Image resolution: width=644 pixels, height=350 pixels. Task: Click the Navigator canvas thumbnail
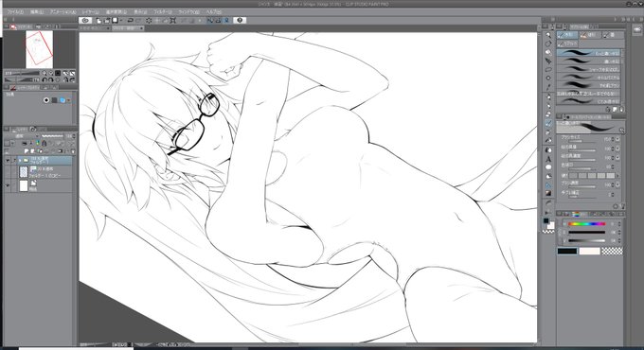coord(39,49)
